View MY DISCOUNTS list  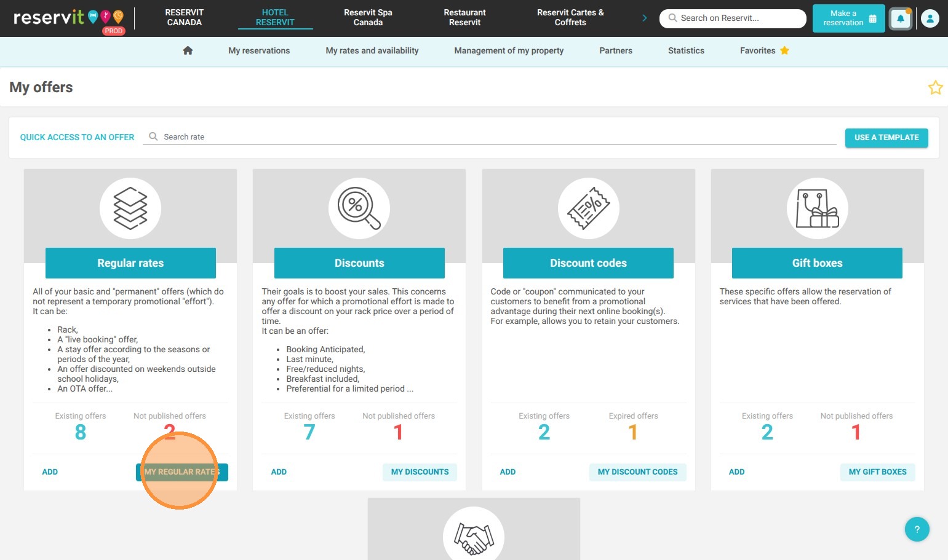420,472
